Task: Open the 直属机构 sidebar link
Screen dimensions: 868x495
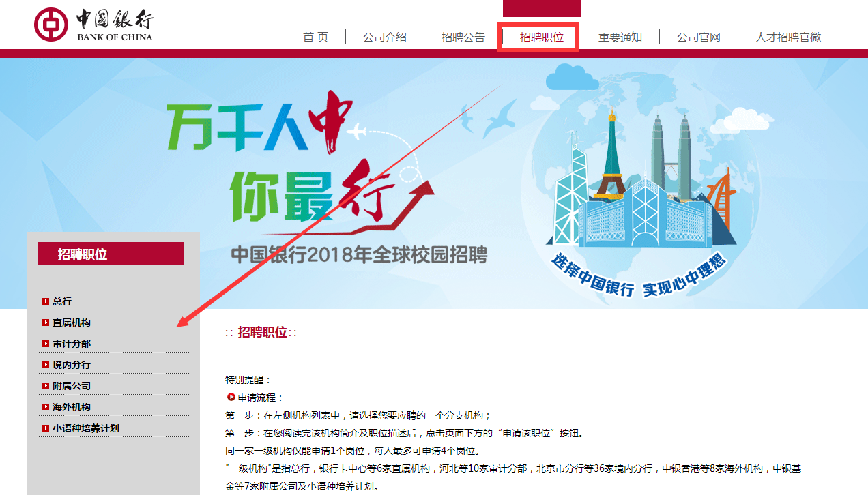Action: (x=72, y=322)
